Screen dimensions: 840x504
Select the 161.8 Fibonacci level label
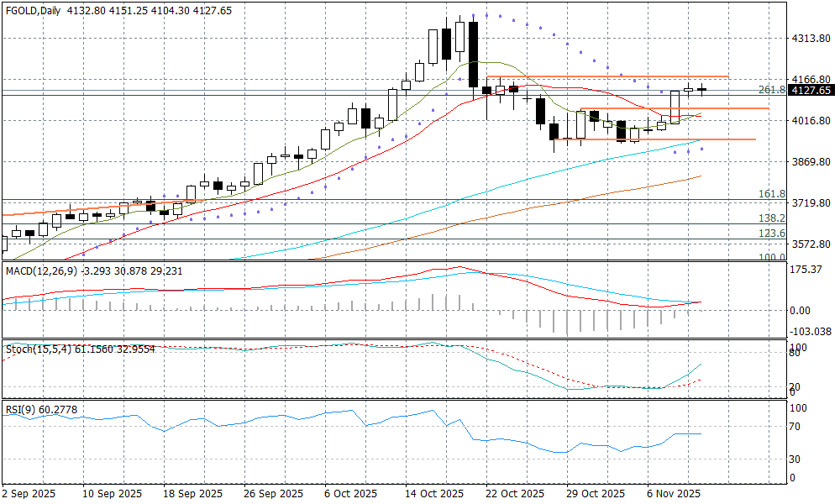[771, 194]
